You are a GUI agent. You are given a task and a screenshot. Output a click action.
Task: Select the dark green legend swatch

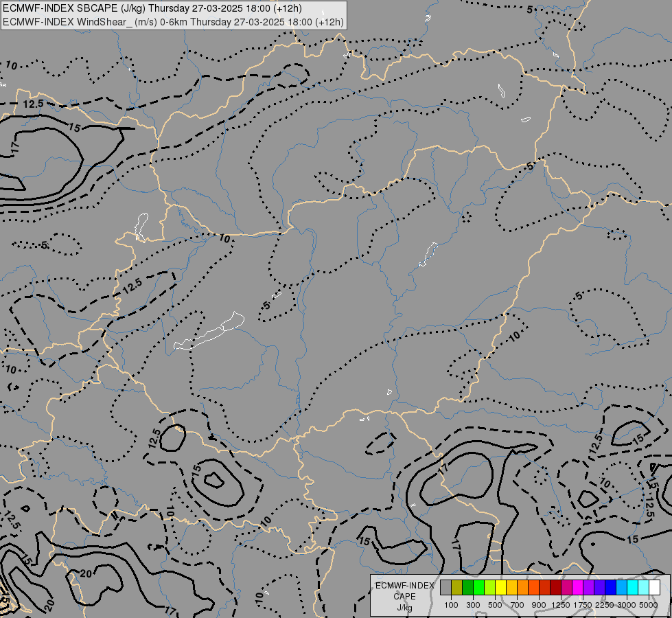point(468,587)
